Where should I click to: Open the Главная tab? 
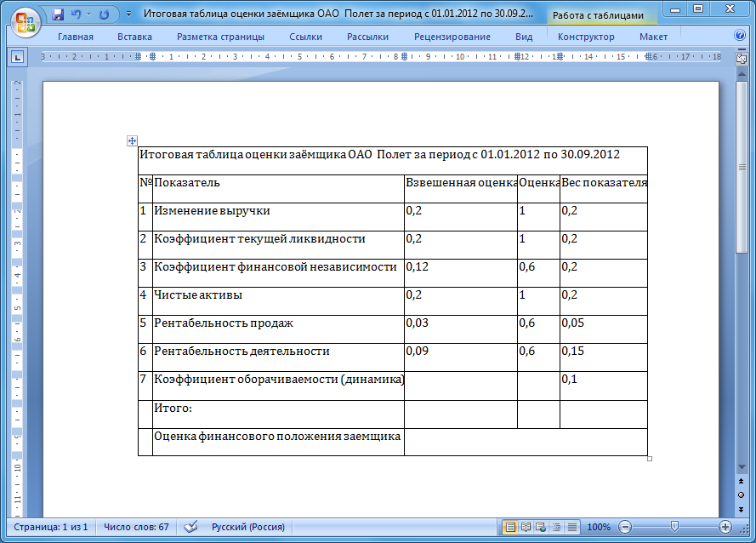click(x=76, y=37)
